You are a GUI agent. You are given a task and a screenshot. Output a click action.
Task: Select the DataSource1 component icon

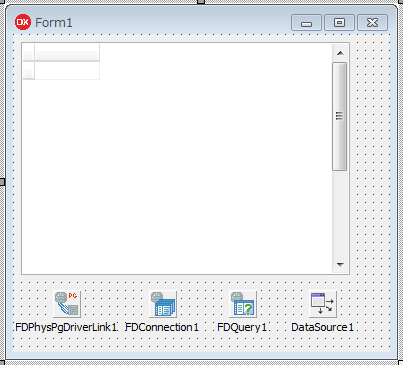[323, 304]
